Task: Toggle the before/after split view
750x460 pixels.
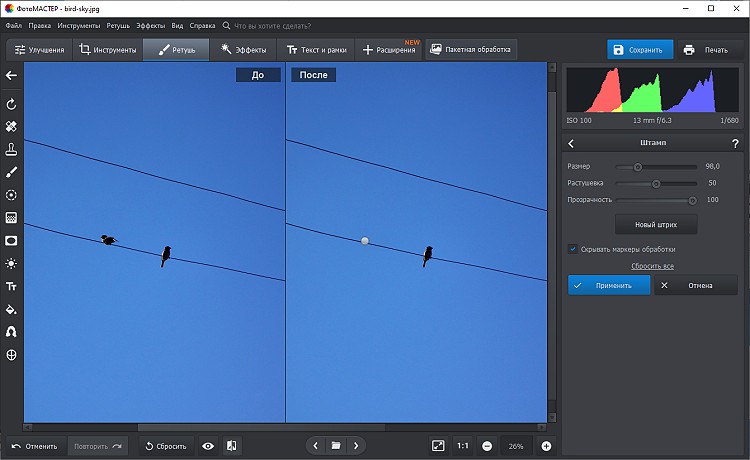Action: (x=232, y=446)
